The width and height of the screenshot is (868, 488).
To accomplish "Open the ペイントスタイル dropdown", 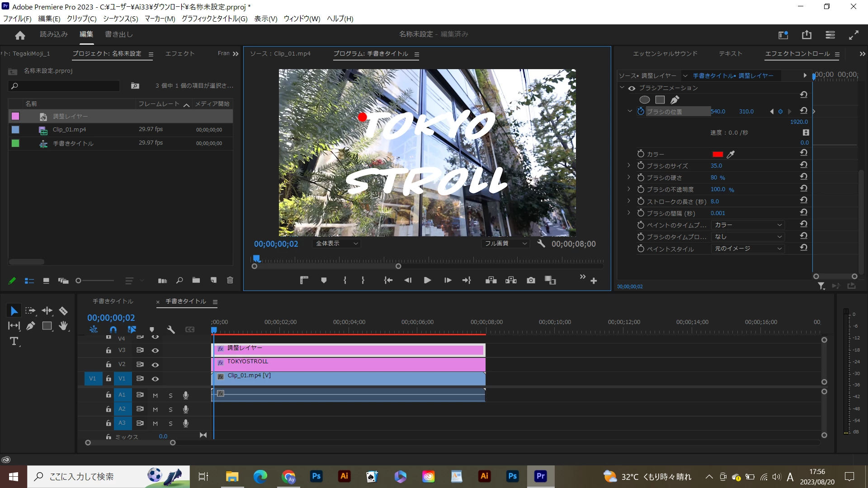I will pyautogui.click(x=748, y=249).
